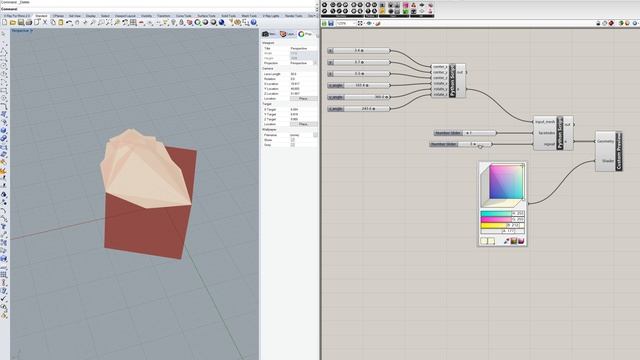Click the Grasshopper sketch pencil icon
Screen dimensions: 640x360
point(378,23)
